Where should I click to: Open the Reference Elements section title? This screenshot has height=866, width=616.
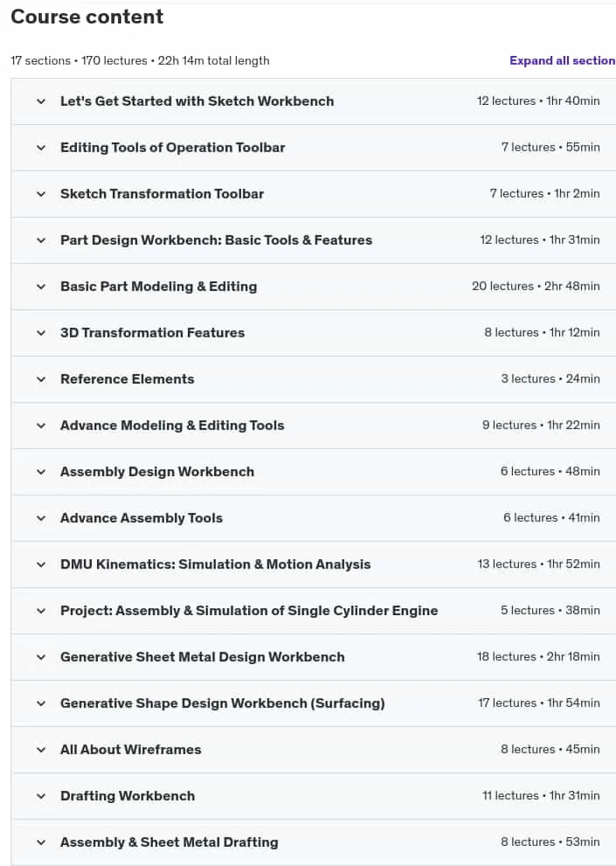pos(127,379)
